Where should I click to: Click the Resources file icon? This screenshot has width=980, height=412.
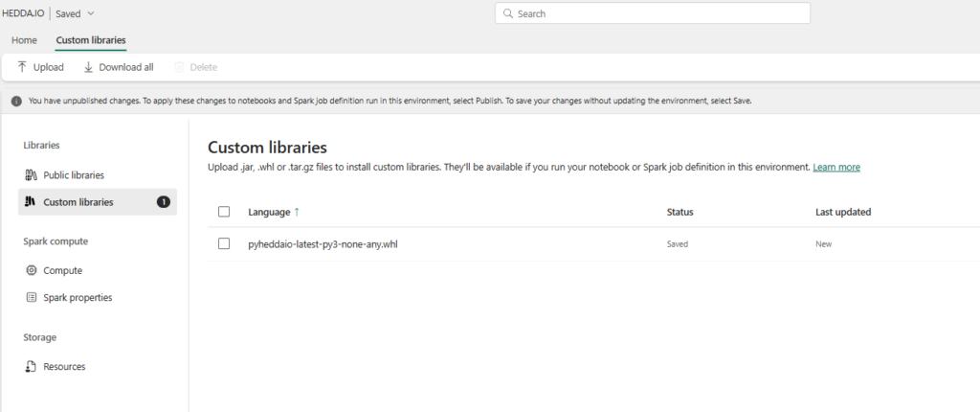point(31,367)
